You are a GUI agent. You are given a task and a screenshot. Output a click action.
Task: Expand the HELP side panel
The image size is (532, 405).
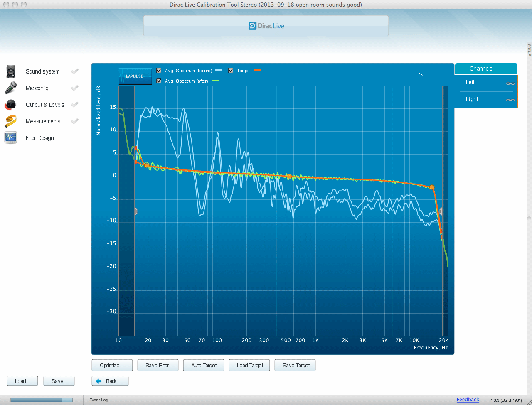(x=529, y=50)
